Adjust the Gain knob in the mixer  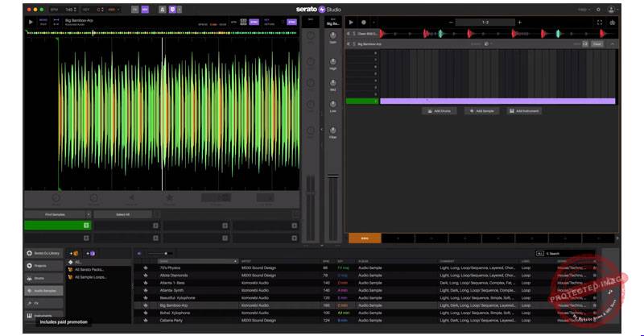(x=333, y=35)
